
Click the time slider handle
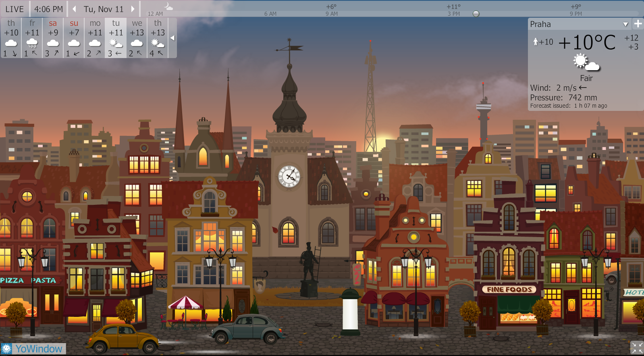click(476, 14)
